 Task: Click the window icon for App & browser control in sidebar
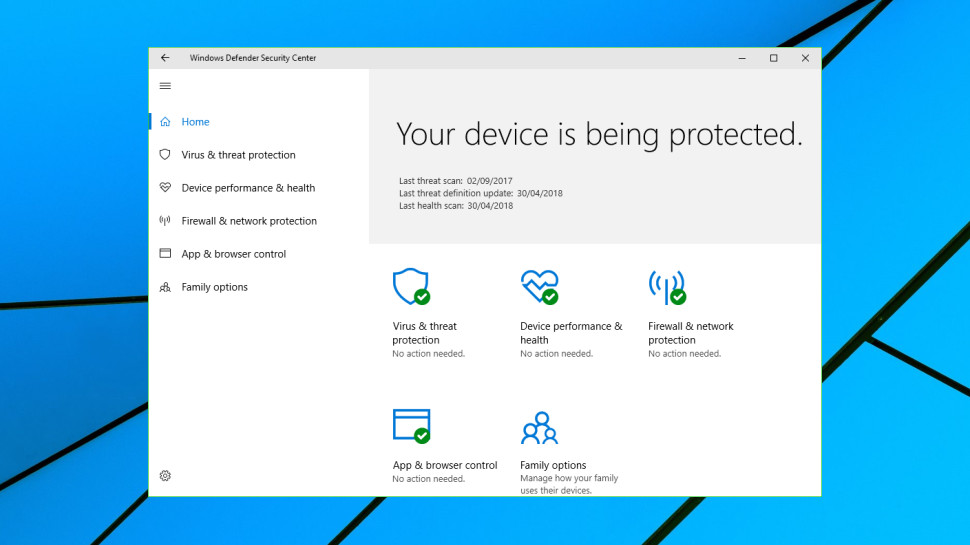[165, 253]
